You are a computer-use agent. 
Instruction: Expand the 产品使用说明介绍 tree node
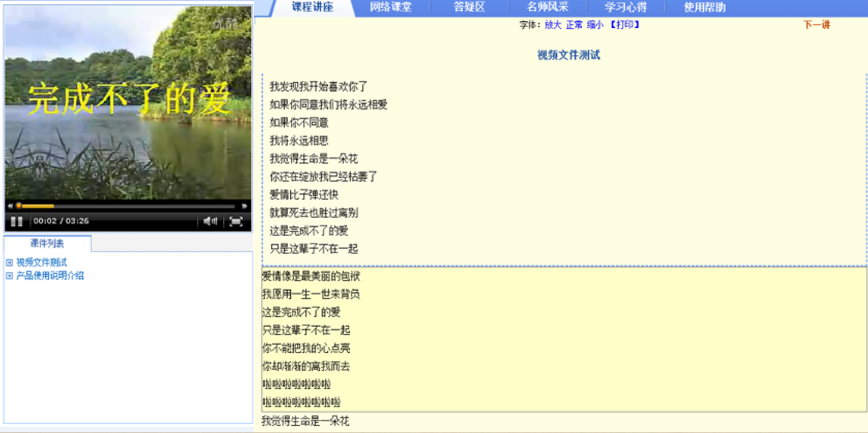9,276
